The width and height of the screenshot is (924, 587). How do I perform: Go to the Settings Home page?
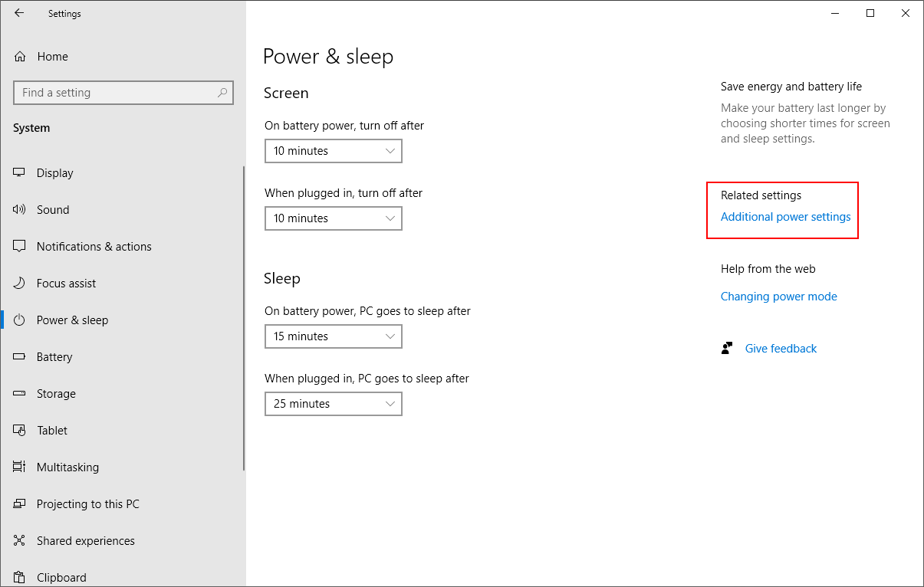52,56
